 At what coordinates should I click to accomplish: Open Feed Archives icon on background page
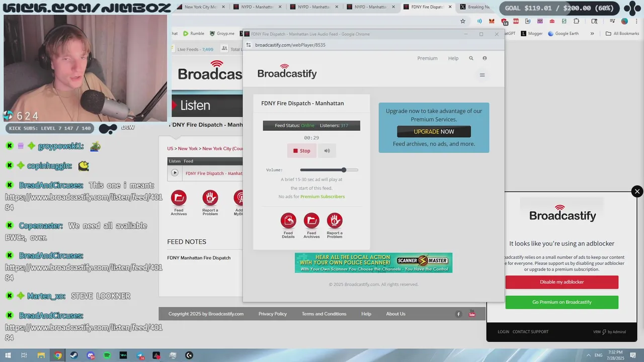179,203
